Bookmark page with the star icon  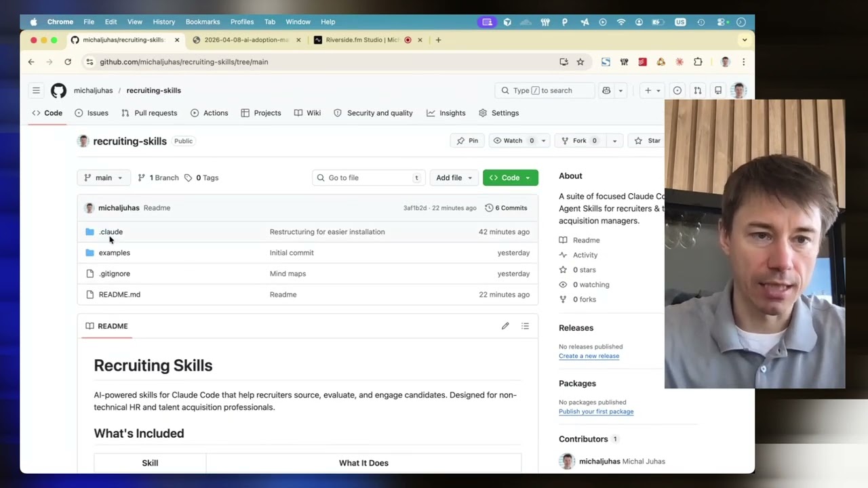580,62
